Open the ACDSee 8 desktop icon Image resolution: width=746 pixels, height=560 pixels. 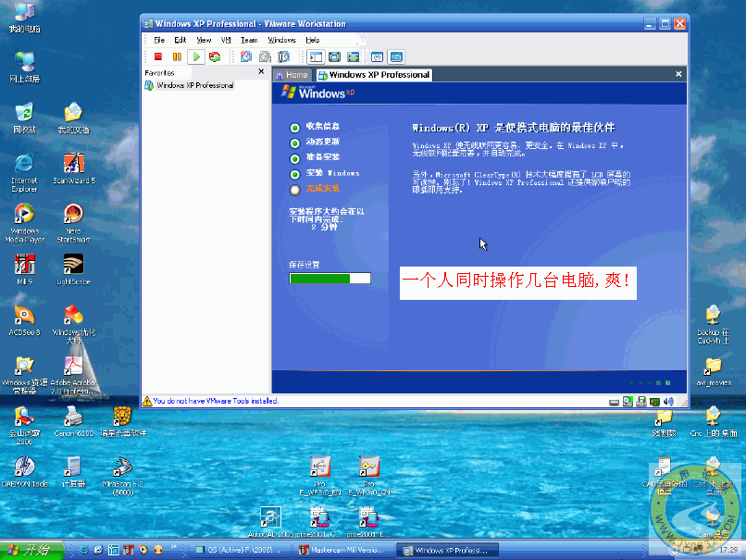point(24,320)
